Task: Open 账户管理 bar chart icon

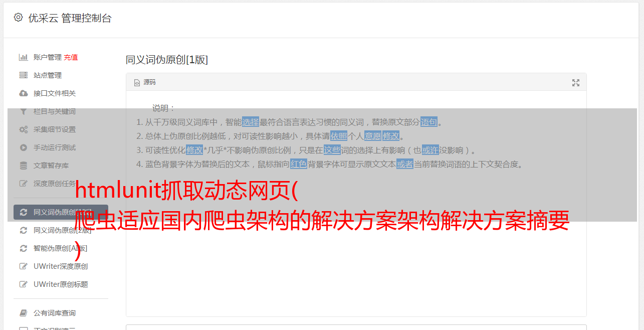Action: pyautogui.click(x=23, y=57)
